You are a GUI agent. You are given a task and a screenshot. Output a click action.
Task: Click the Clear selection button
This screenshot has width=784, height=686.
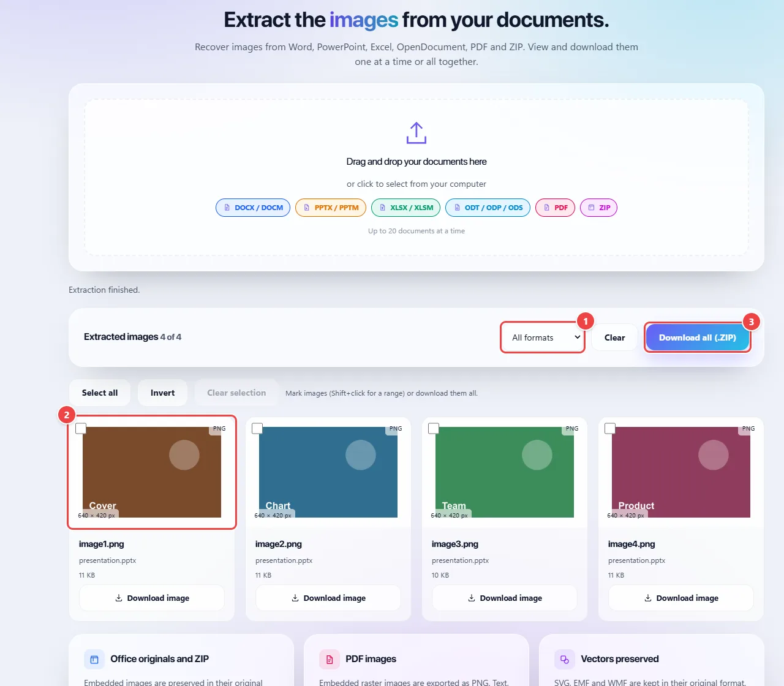236,393
